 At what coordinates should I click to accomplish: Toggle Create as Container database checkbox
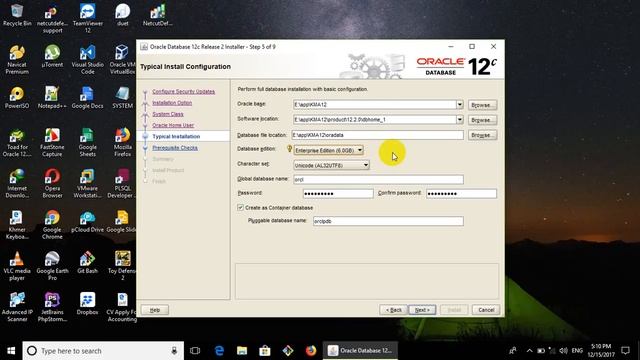click(x=240, y=208)
